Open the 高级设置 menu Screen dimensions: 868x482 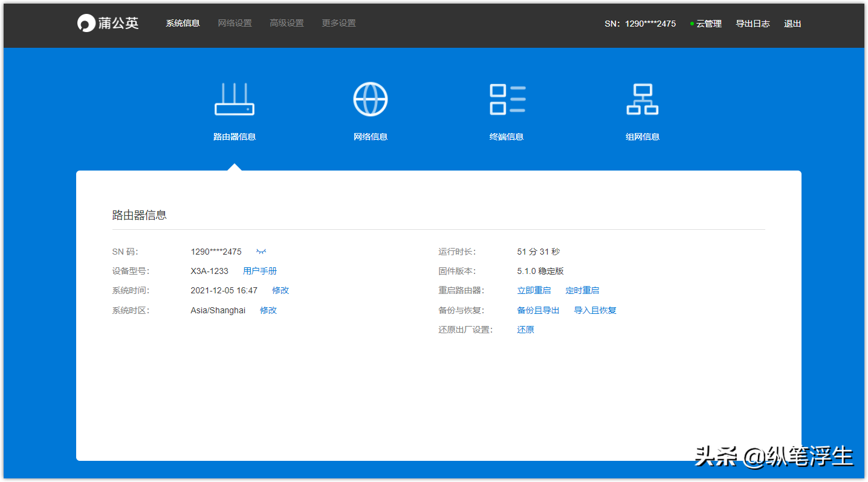tap(287, 24)
